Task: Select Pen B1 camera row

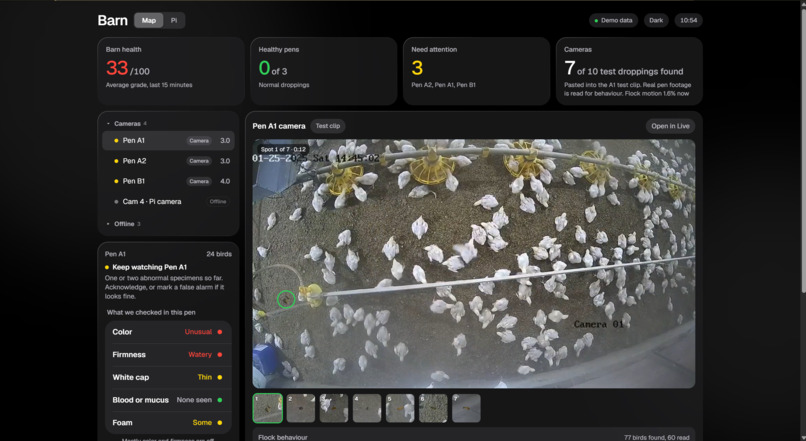Action: (x=168, y=181)
